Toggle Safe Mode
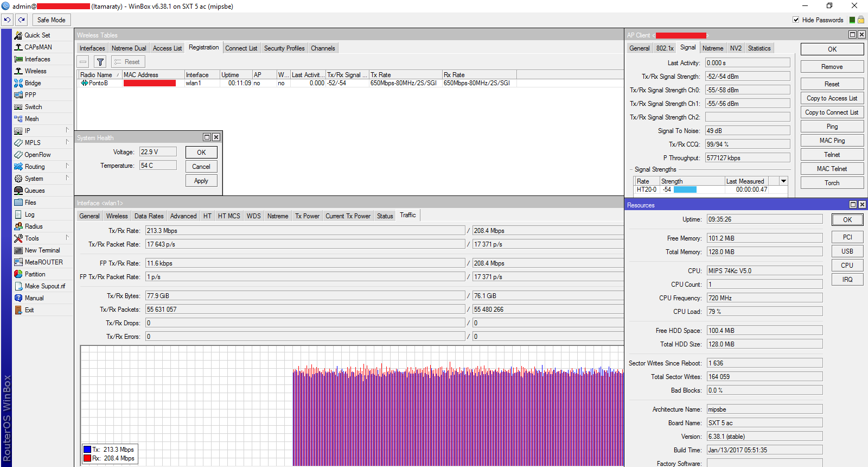 tap(51, 20)
